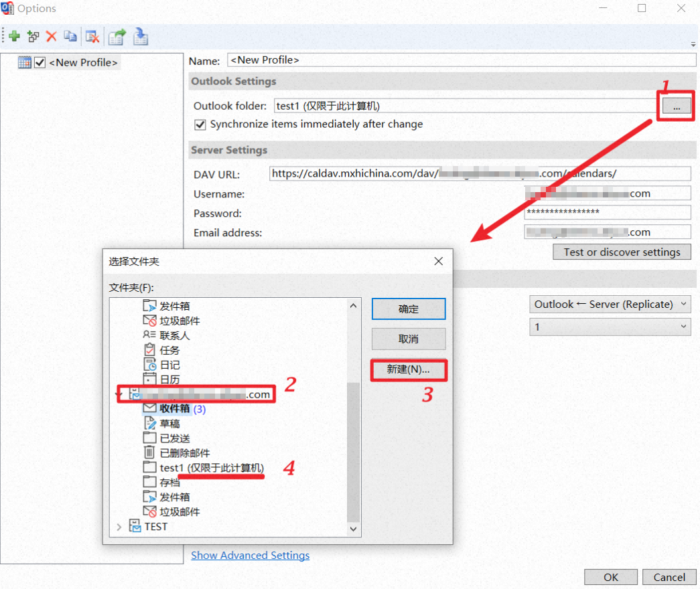The image size is (700, 589).
Task: Click the mailbox icon next to TEST
Action: pyautogui.click(x=135, y=526)
